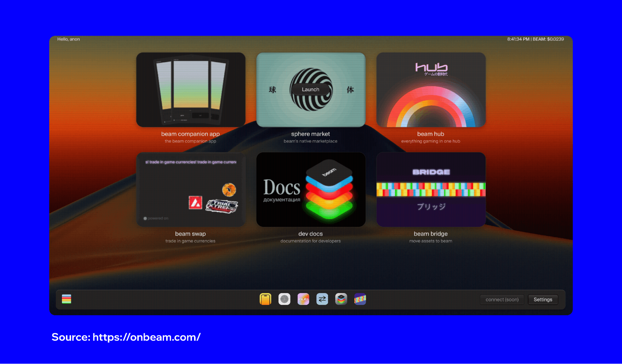Click the Avalanche logo in beam swap card

tap(195, 203)
